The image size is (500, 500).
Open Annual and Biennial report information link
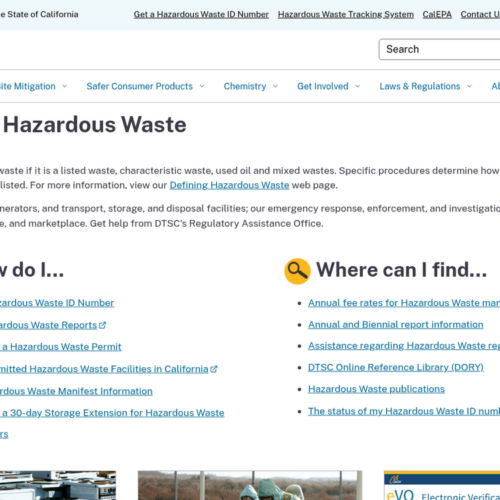[396, 325]
